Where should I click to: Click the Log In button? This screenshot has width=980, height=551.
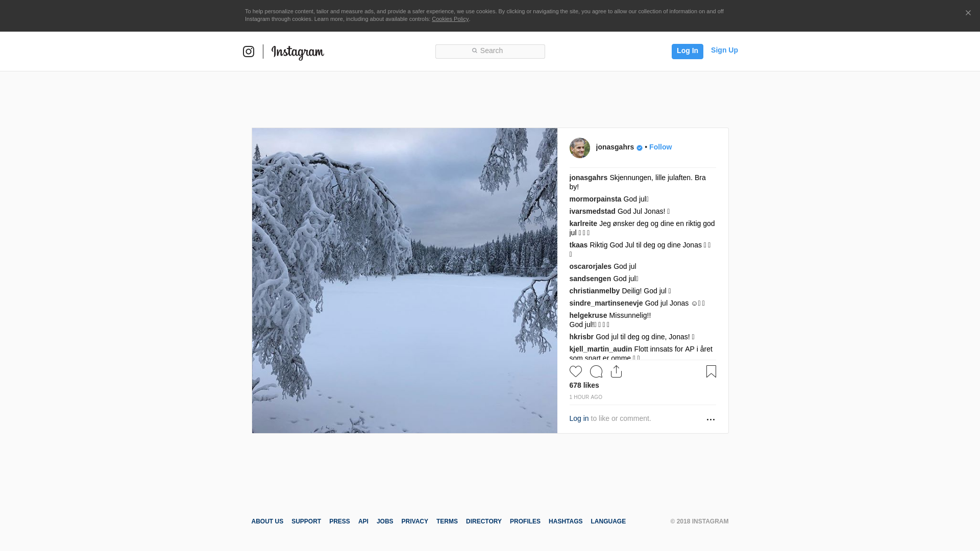[687, 51]
